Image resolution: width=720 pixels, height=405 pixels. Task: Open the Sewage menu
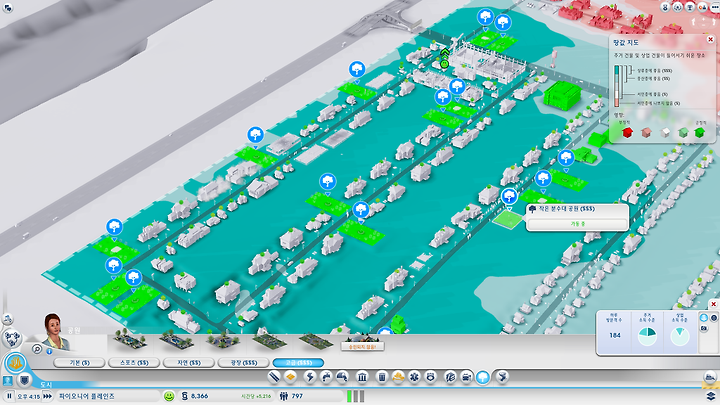pyautogui.click(x=343, y=377)
